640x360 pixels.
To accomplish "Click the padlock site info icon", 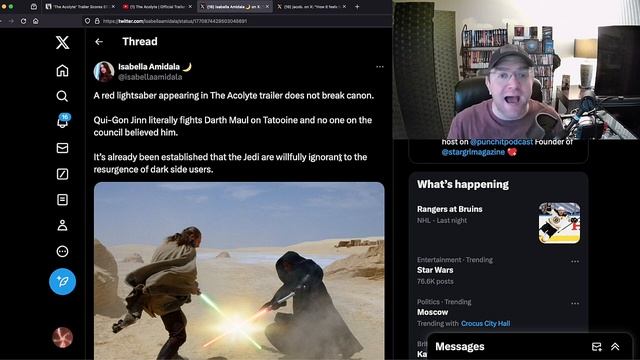I will (x=97, y=21).
